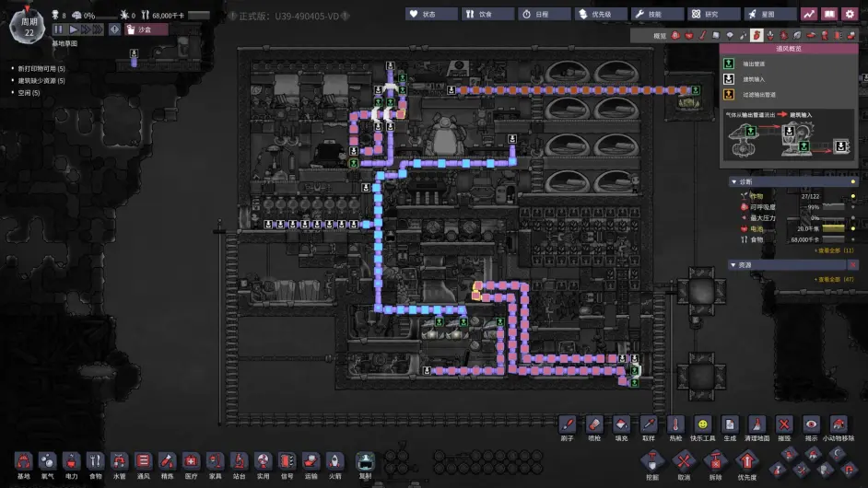This screenshot has width=868, height=488.
Task: Set the game to slowest play speed
Action: (x=73, y=29)
